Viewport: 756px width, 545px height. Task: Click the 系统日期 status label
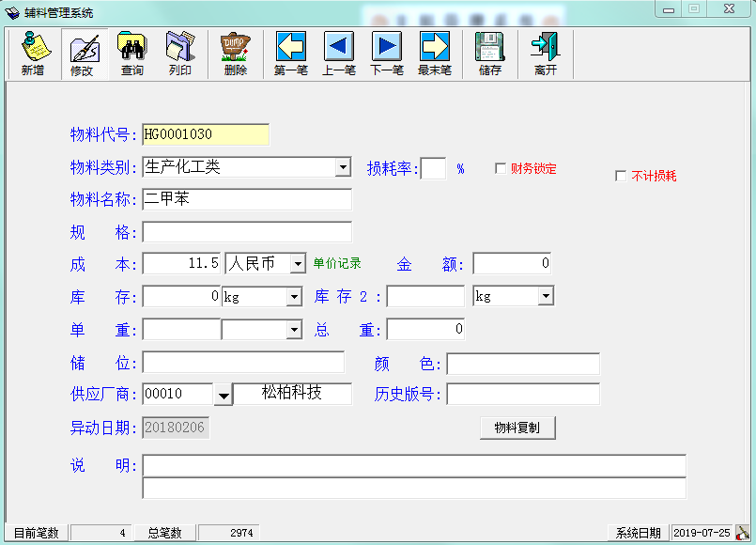pyautogui.click(x=638, y=533)
